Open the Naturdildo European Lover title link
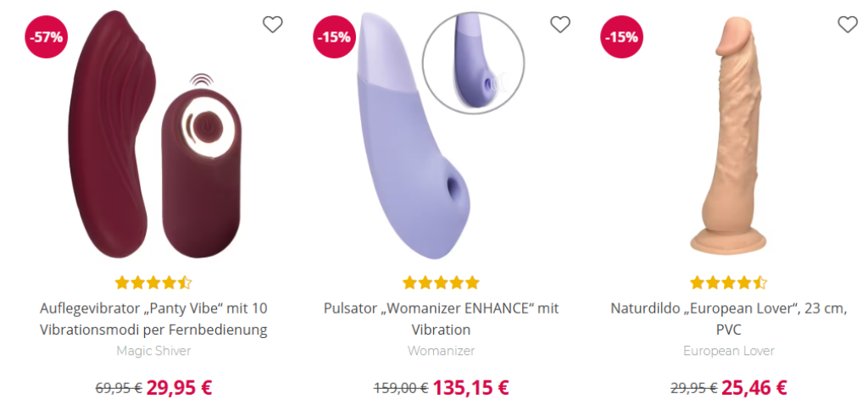 [728, 319]
